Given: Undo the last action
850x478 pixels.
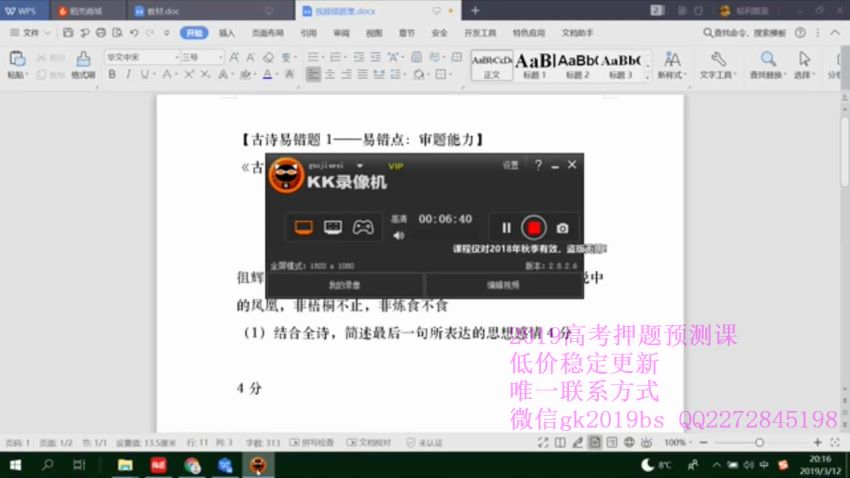Looking at the screenshot, I should click(133, 33).
